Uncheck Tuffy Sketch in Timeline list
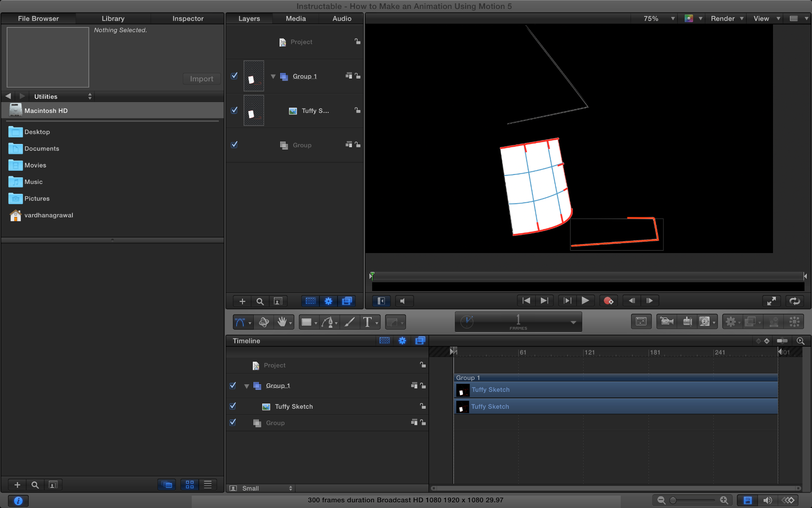The height and width of the screenshot is (508, 812). click(x=233, y=406)
